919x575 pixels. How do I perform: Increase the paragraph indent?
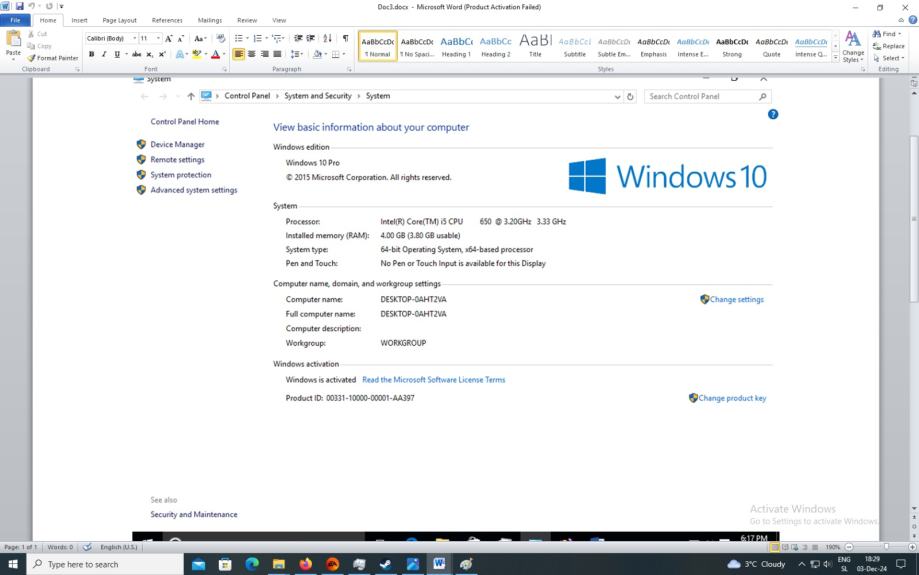pos(311,39)
